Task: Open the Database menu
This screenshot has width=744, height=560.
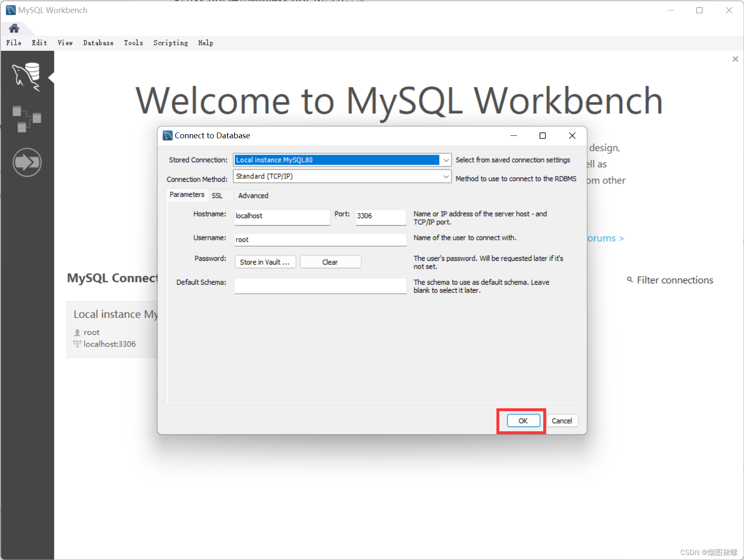Action: coord(98,43)
